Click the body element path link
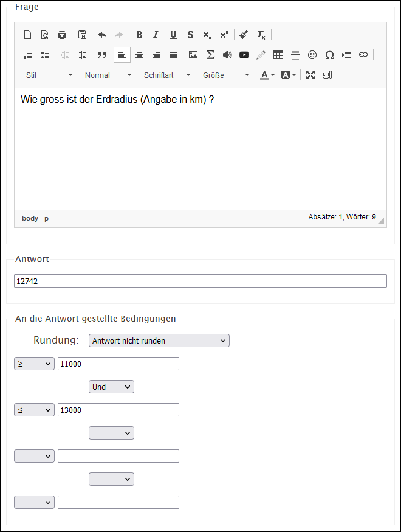Screen dimensions: 401x532 click(x=30, y=218)
